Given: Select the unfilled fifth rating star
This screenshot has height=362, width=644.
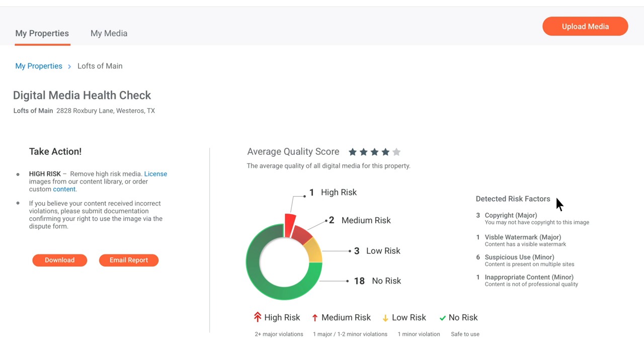Looking at the screenshot, I should pyautogui.click(x=396, y=152).
